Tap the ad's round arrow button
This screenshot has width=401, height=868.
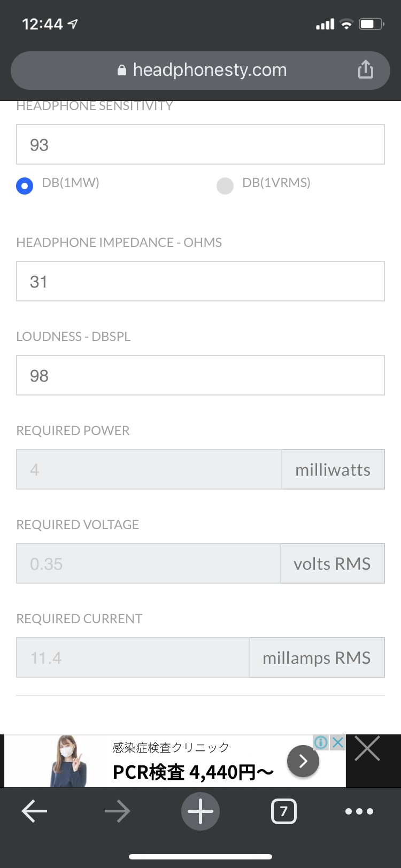tap(303, 761)
